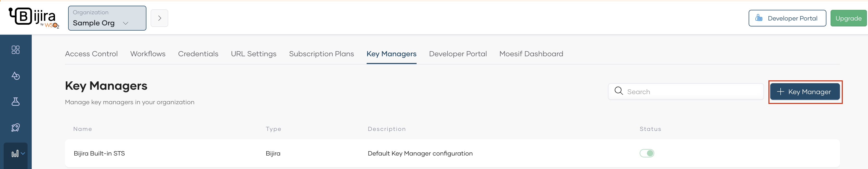Screen dimensions: 868x169
Task: Click the magnifier icon in search box
Action: coord(618,91)
